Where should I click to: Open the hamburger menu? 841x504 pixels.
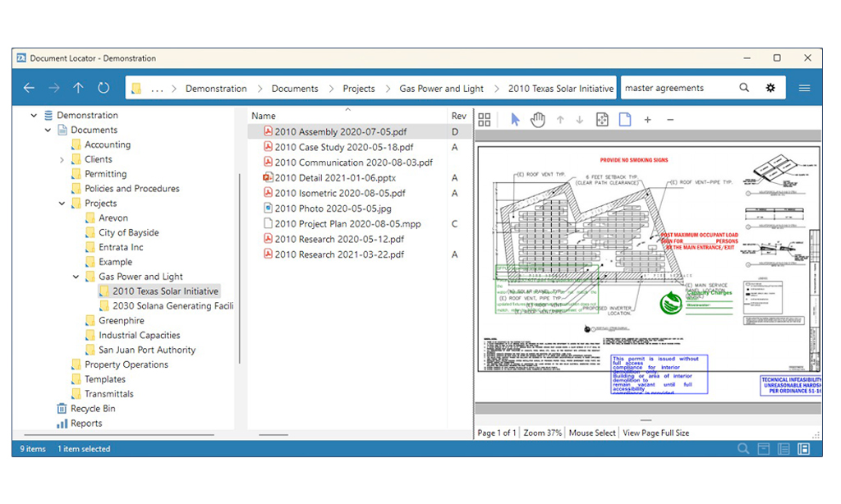pyautogui.click(x=804, y=88)
